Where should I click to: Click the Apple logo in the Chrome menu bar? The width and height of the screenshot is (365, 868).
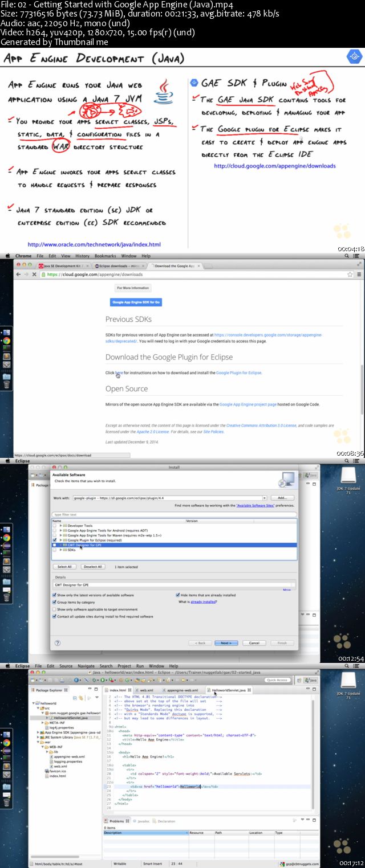(8, 256)
